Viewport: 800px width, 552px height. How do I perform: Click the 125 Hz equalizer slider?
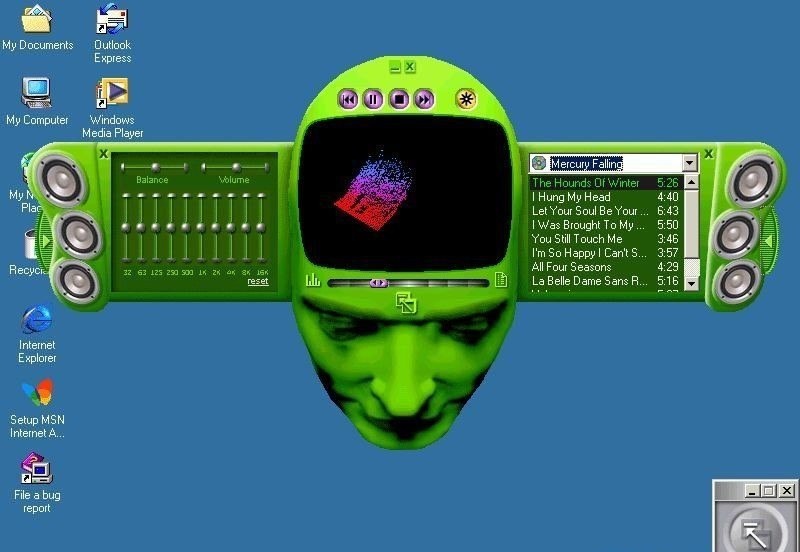coord(156,228)
